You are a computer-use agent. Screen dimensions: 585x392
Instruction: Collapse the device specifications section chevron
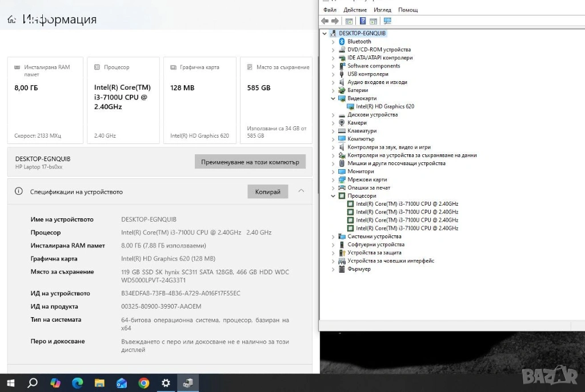[301, 191]
